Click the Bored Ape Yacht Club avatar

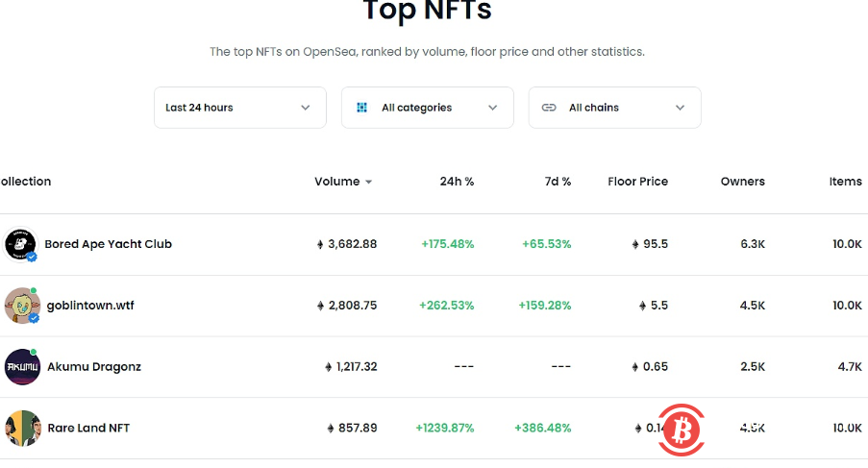tap(20, 244)
